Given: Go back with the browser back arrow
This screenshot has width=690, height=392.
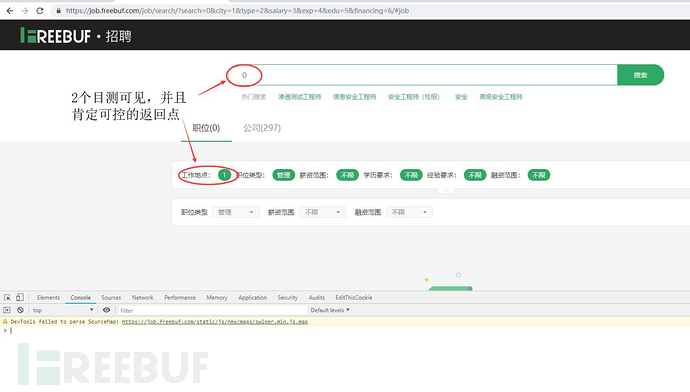Looking at the screenshot, I should click(10, 11).
